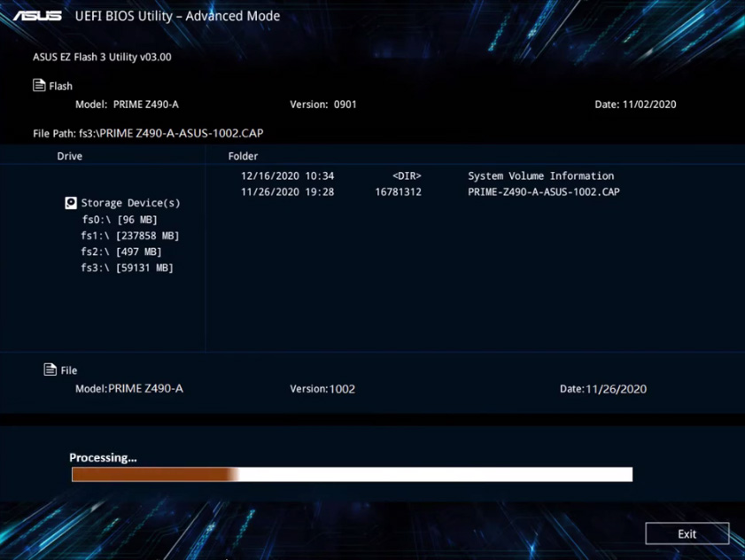
Task: Click the UEFI BIOS Utility – Advanced Mode title
Action: tap(177, 16)
